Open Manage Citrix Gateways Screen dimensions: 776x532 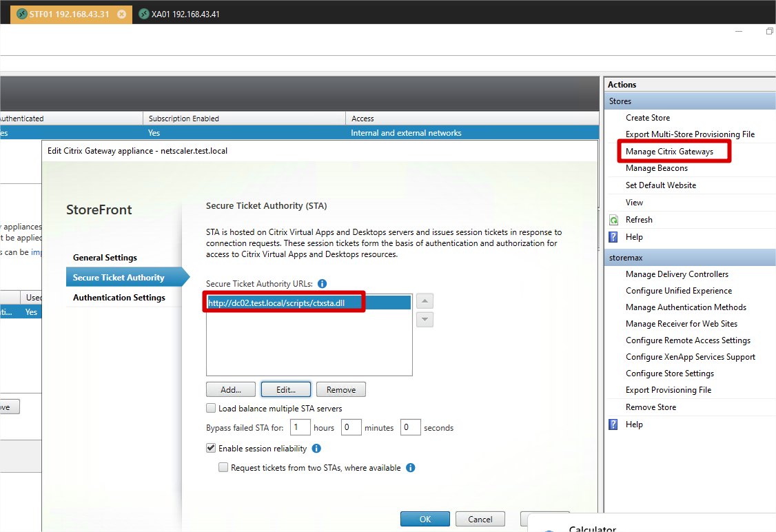point(669,152)
